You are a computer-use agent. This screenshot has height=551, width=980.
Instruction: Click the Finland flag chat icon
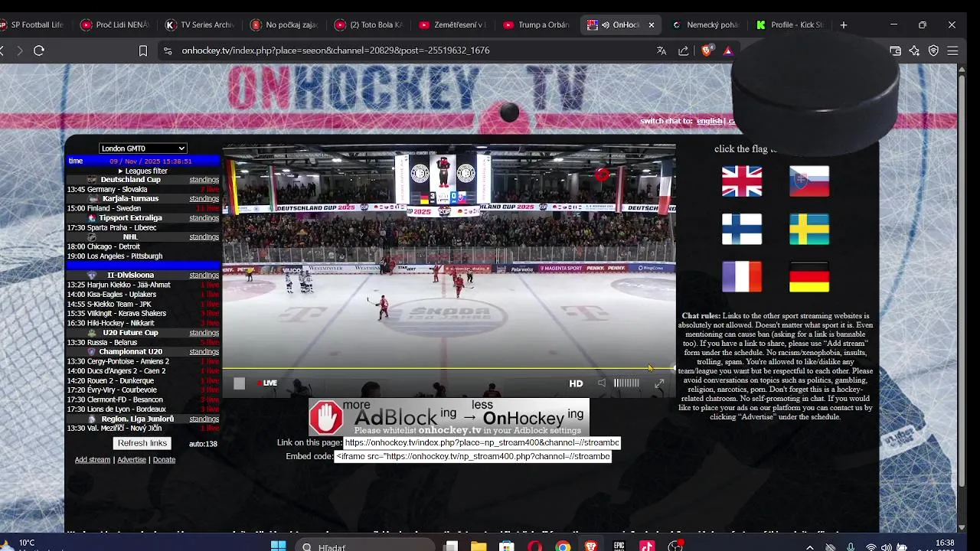[742, 229]
